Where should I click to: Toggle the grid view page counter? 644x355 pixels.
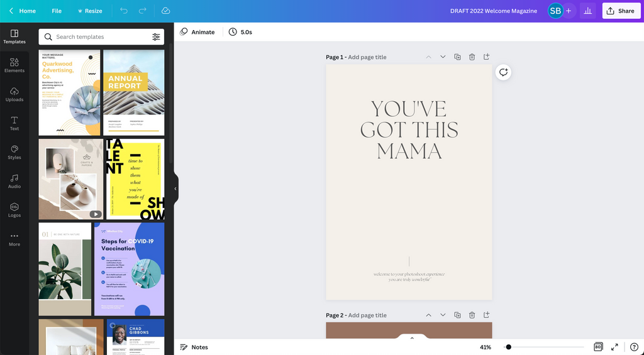[597, 347]
